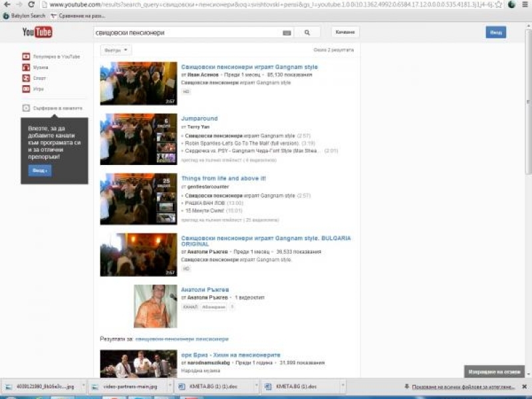
Task: Open the "BULGARIA ORIGINAL" video title
Action: [266, 241]
